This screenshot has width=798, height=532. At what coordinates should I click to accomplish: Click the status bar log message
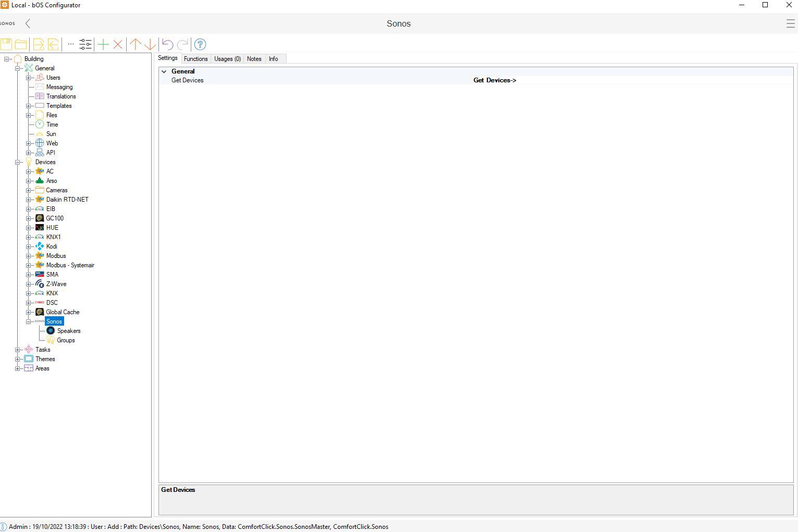click(199, 527)
